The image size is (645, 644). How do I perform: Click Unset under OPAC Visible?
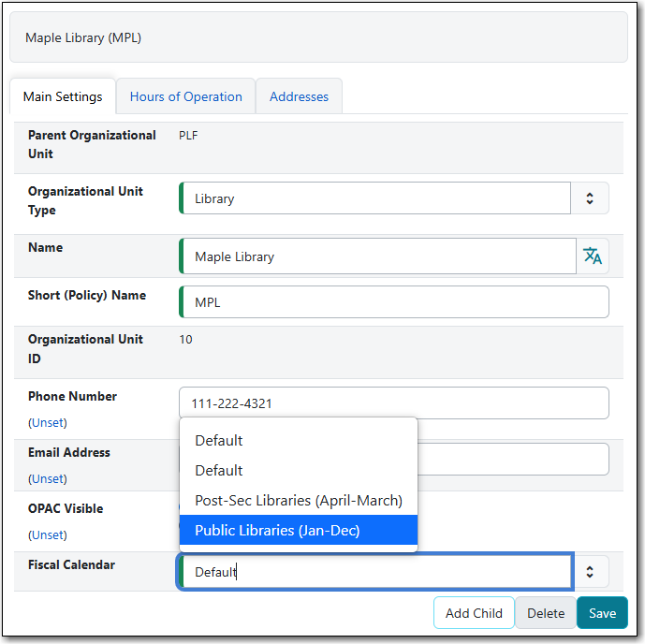click(48, 535)
